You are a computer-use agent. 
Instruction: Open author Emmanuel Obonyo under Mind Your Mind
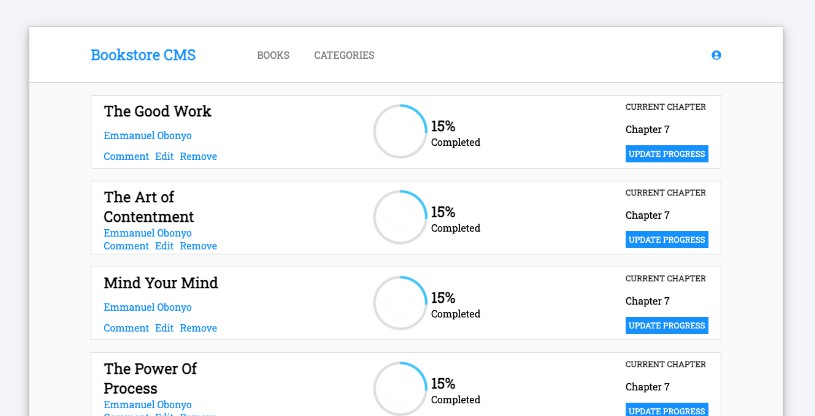tap(147, 307)
